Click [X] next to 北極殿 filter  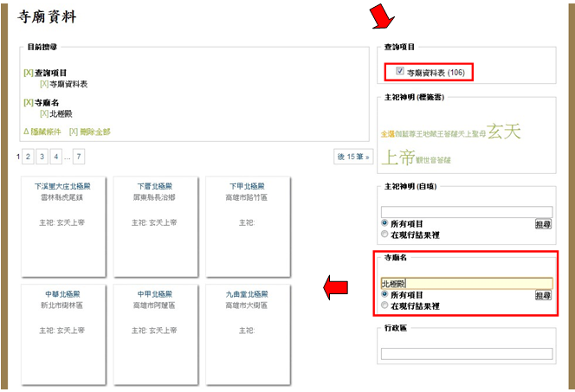tap(44, 113)
